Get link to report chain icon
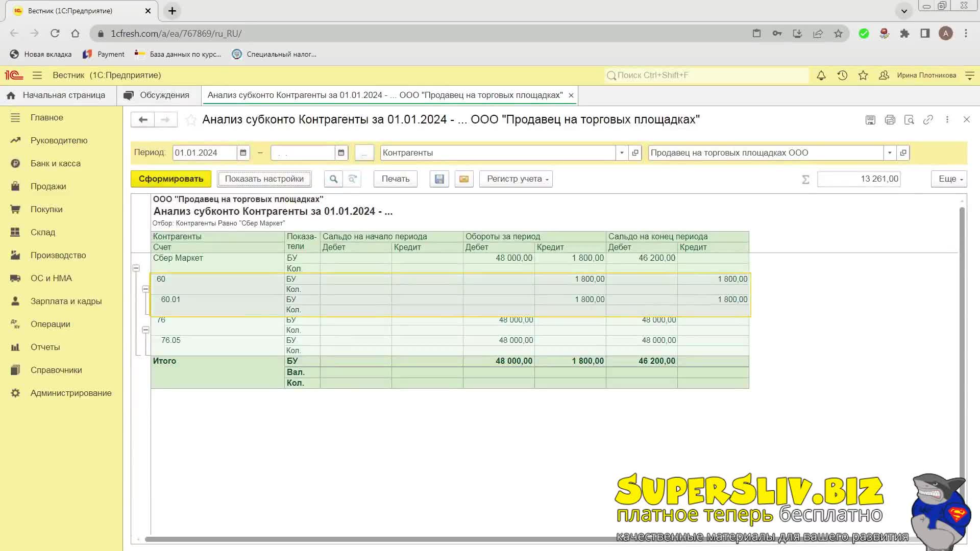Viewport: 980px width, 551px height. tap(928, 120)
